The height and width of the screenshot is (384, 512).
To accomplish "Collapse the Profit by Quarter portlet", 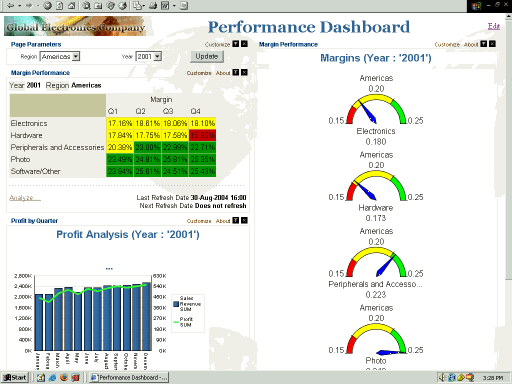I will (236, 220).
